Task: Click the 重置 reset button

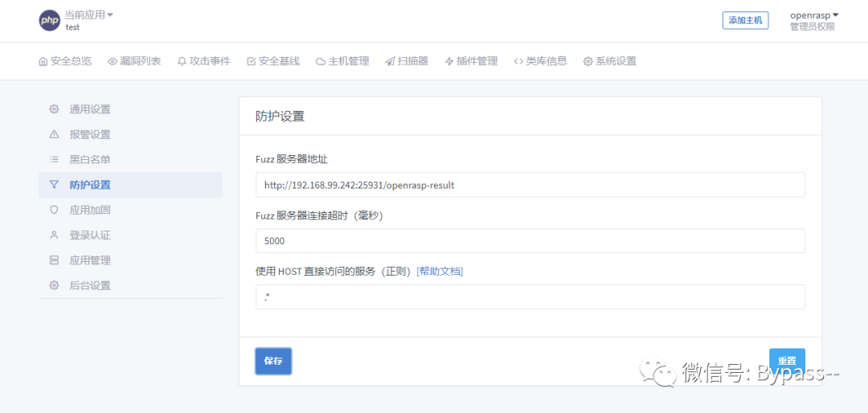Action: 787,361
